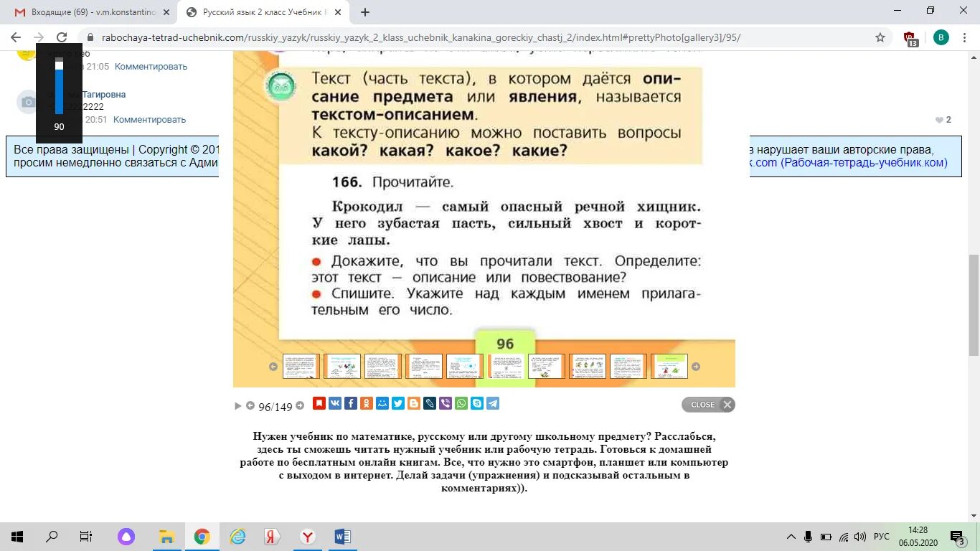Click the Комментировать link next to 21:05

[x=151, y=66]
